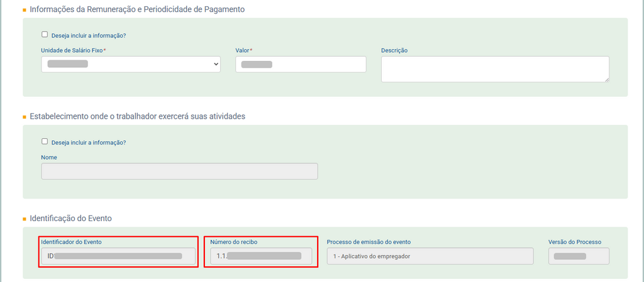This screenshot has height=282, width=644.
Task: Tick the inclusion checkbox under Remuneração section
Action: coord(45,35)
